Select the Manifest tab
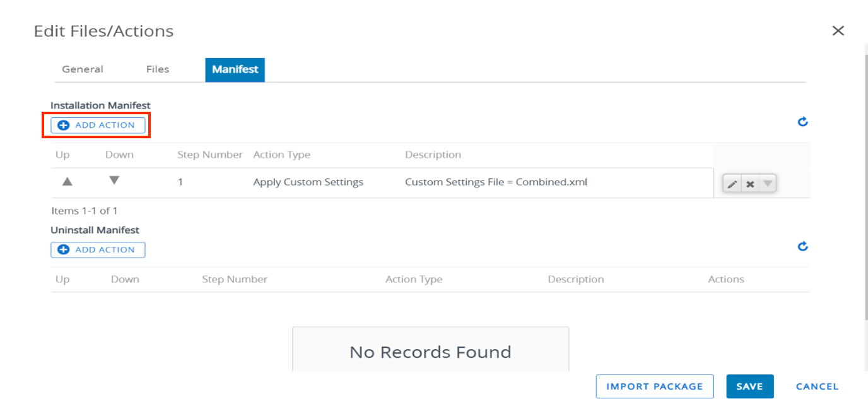The image size is (868, 399). [x=235, y=69]
